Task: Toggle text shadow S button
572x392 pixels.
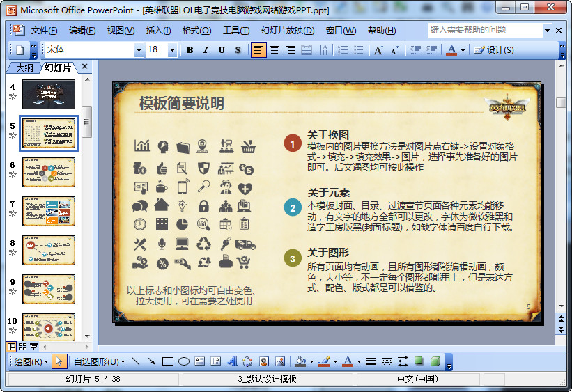Action: click(238, 50)
